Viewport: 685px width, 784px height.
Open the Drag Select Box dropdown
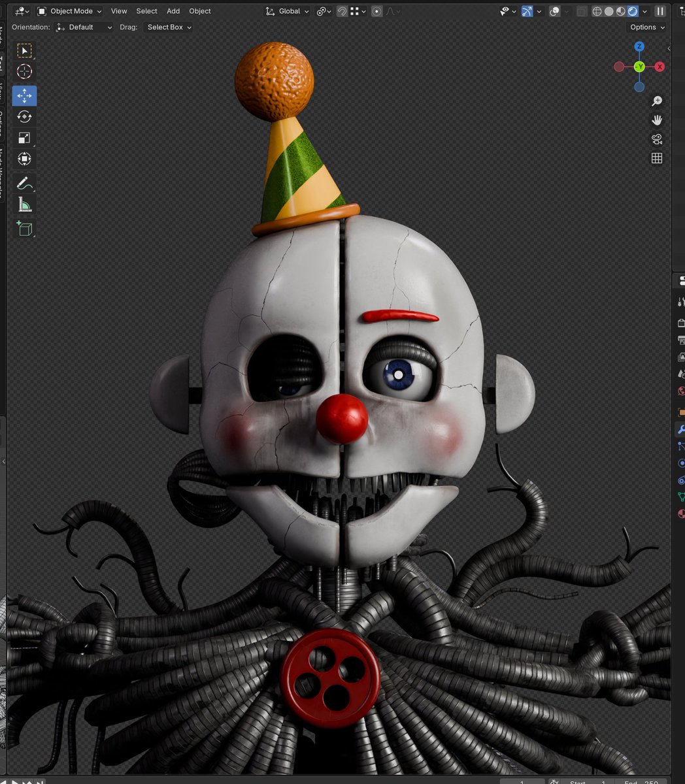pyautogui.click(x=169, y=27)
